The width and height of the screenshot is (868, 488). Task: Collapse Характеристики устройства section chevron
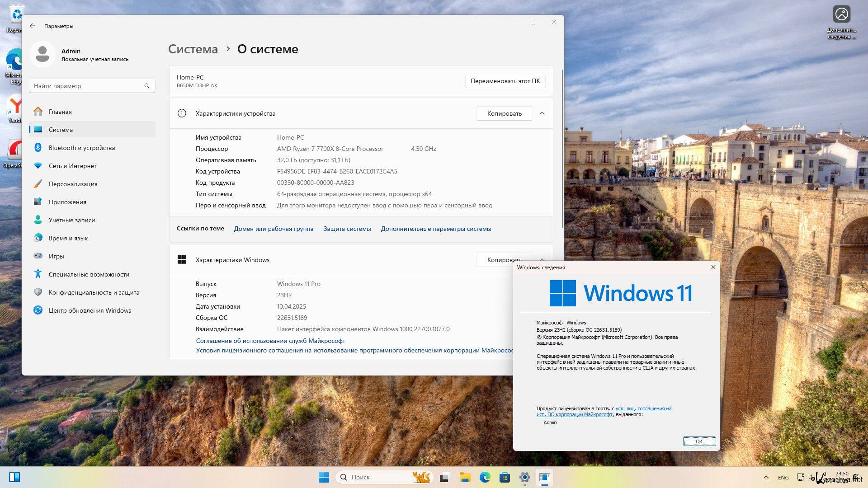pos(542,113)
